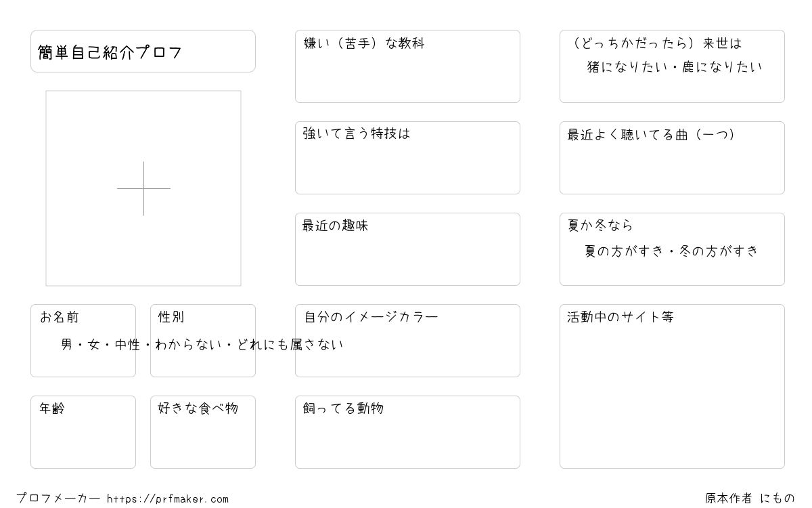Click the 強いて言う特技は field
The image size is (812, 508).
(x=407, y=158)
